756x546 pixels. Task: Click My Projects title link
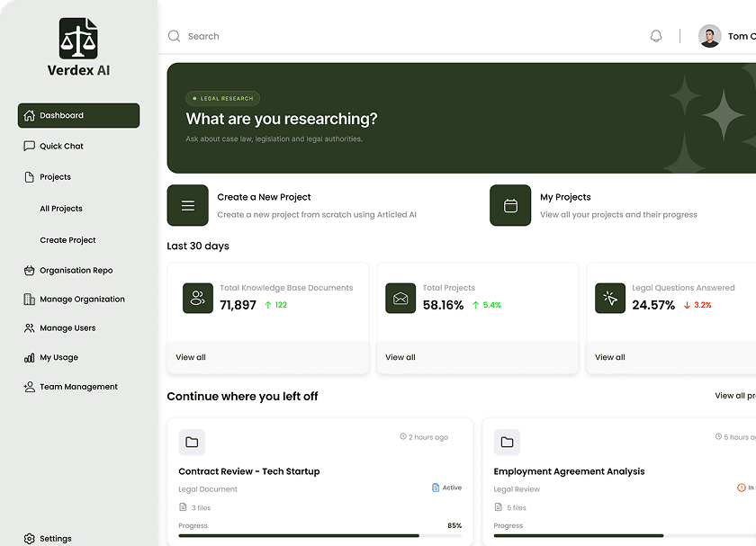(x=565, y=197)
